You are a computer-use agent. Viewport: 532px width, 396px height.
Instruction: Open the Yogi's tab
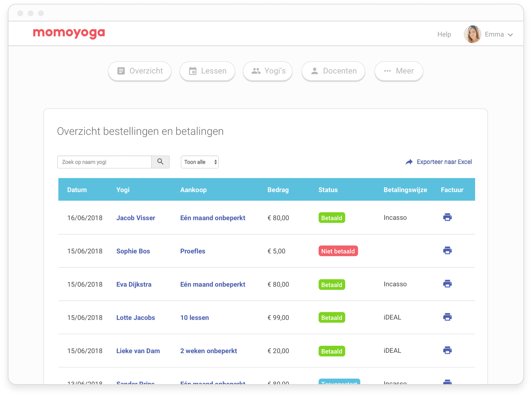268,71
